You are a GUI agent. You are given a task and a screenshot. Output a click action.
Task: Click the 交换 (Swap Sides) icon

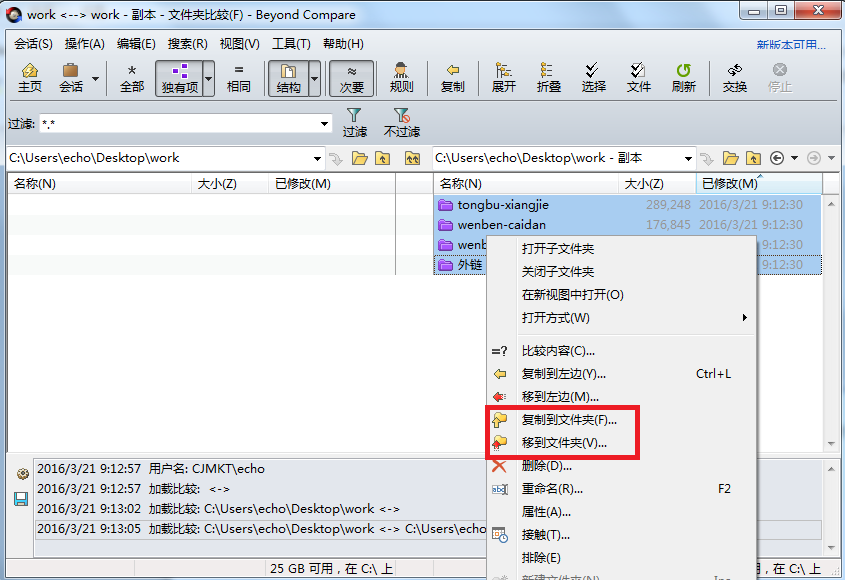pos(733,78)
